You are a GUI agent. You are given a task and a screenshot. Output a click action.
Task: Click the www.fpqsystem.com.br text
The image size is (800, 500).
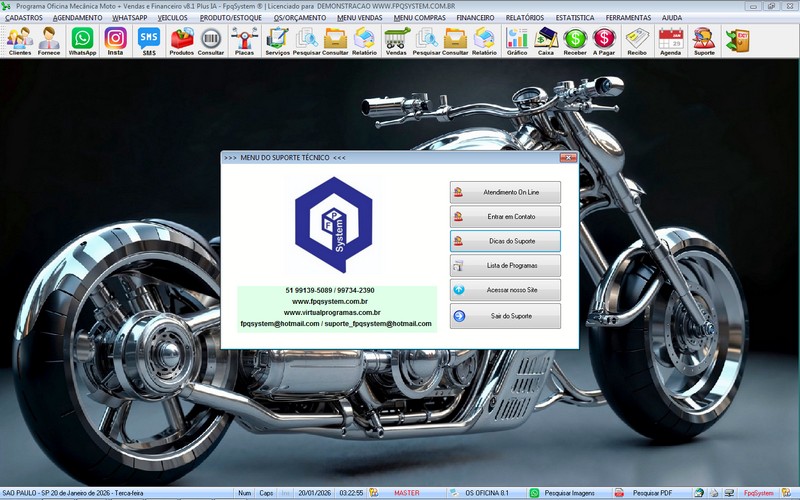(x=330, y=302)
